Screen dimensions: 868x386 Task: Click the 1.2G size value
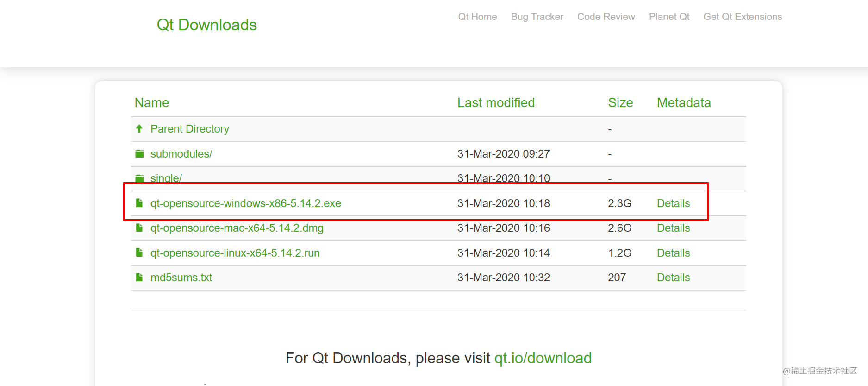click(x=619, y=253)
